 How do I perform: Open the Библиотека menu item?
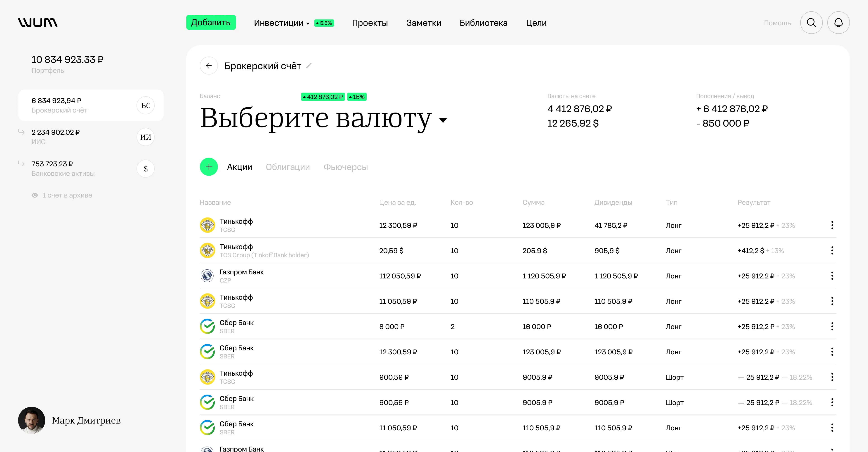484,23
